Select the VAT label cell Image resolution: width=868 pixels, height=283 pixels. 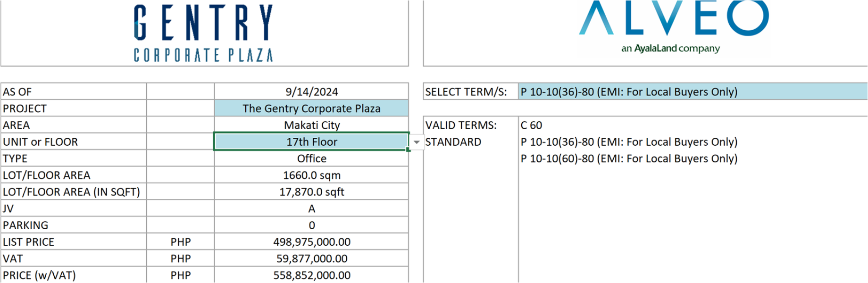tap(74, 258)
